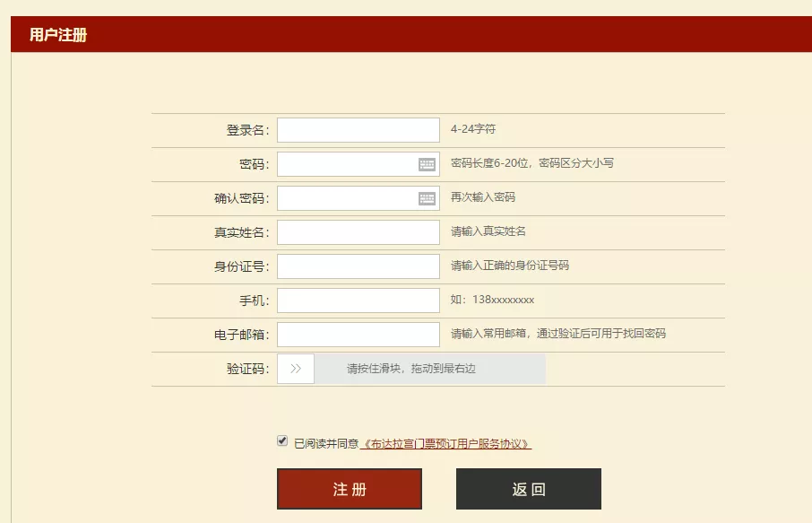Click the ">>" slider handle in the 验证码 row
The height and width of the screenshot is (523, 812).
296,368
